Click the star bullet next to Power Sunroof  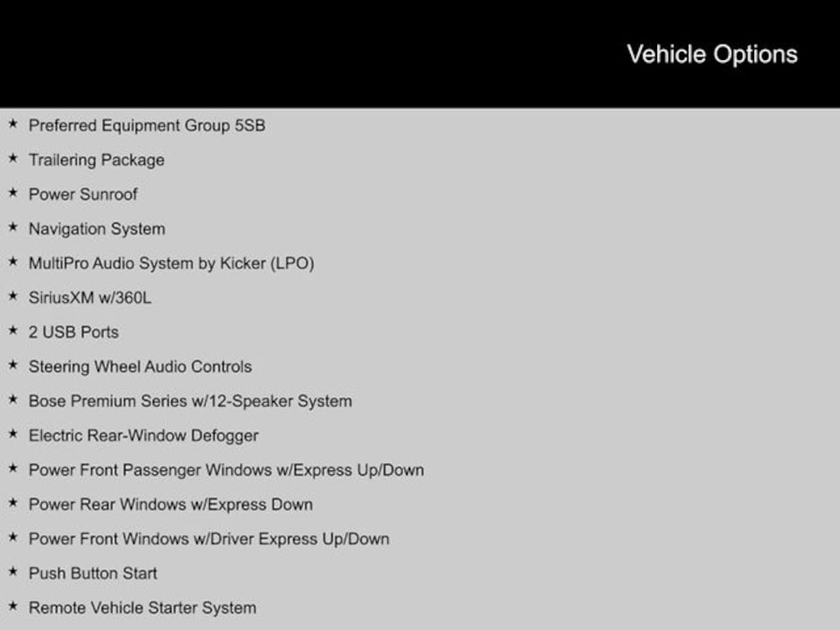click(13, 194)
